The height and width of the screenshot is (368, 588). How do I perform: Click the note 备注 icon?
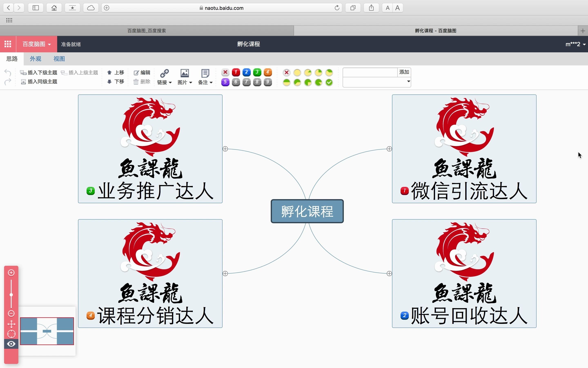pyautogui.click(x=205, y=73)
